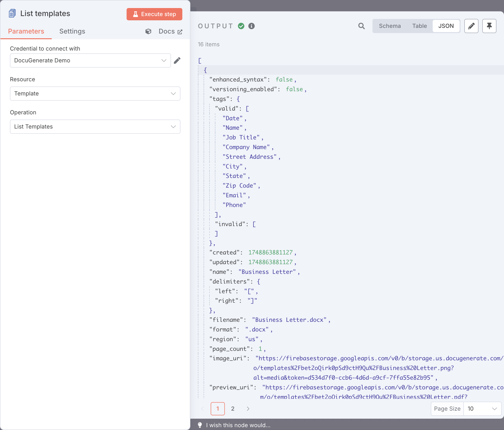This screenshot has height=430, width=504.
Task: Click the "format" value ".docx"
Action: 257,330
